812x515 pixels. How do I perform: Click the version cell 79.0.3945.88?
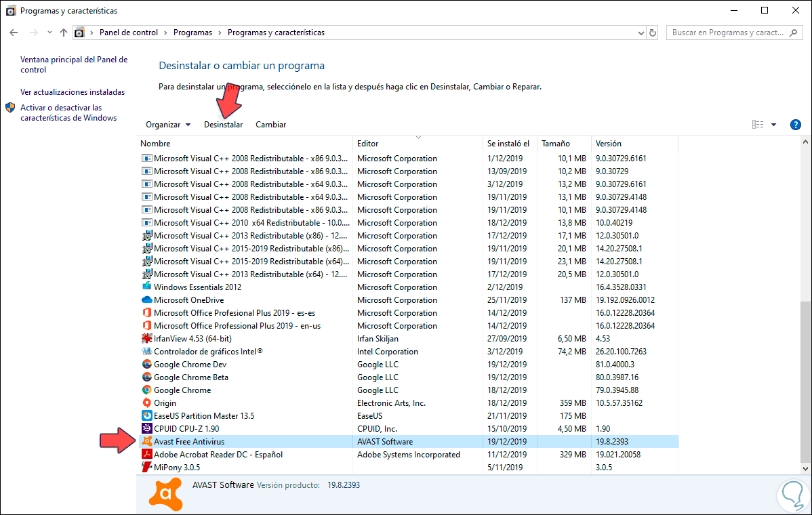pyautogui.click(x=617, y=390)
